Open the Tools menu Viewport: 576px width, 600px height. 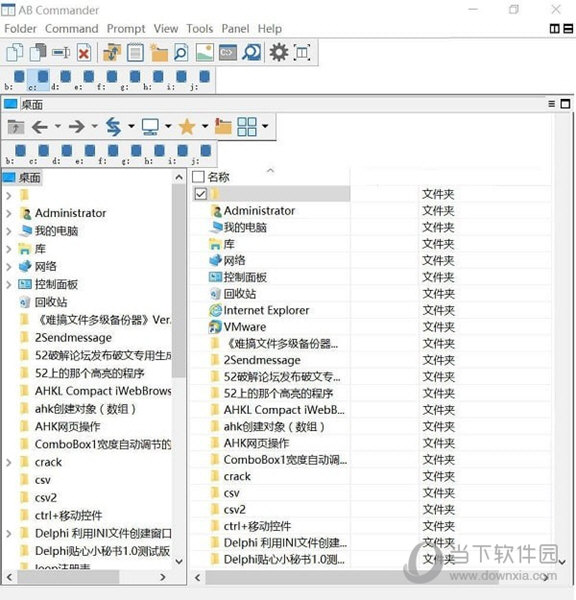click(x=199, y=29)
